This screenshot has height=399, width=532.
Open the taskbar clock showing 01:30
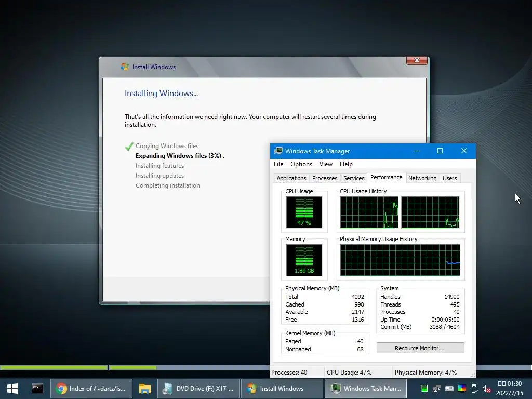[x=509, y=389]
